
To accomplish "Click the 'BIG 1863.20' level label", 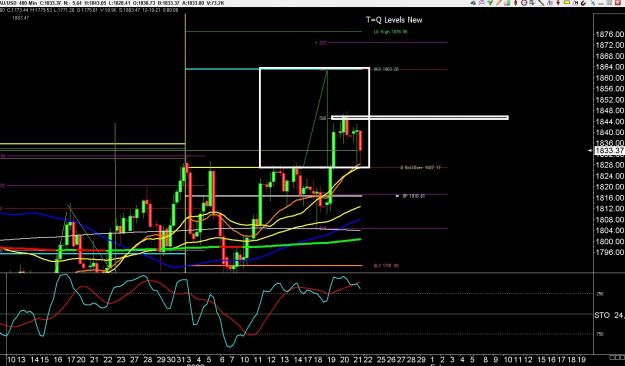I will coord(386,69).
